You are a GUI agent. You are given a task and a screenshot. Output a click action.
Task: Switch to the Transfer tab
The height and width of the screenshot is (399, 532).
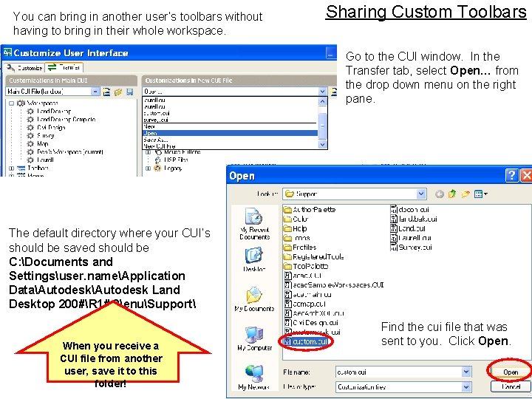[64, 67]
